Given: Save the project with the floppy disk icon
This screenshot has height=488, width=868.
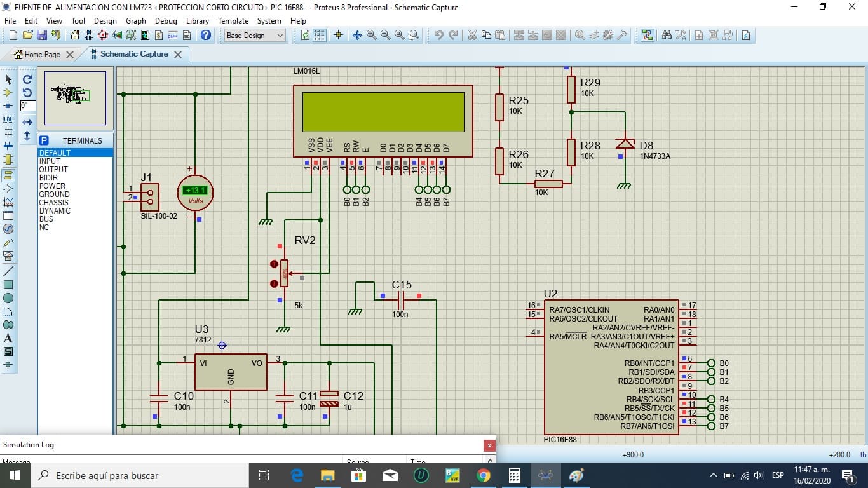Looking at the screenshot, I should (41, 36).
